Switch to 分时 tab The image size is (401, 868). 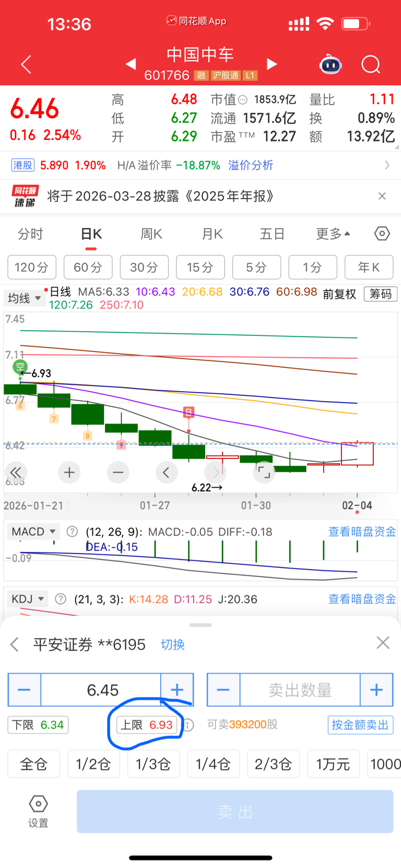(x=30, y=233)
